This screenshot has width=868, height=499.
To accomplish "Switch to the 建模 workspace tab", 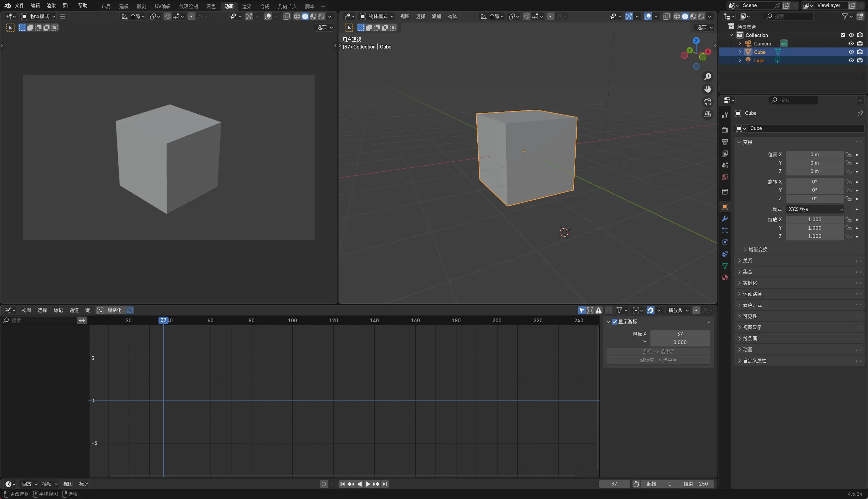I will point(124,6).
